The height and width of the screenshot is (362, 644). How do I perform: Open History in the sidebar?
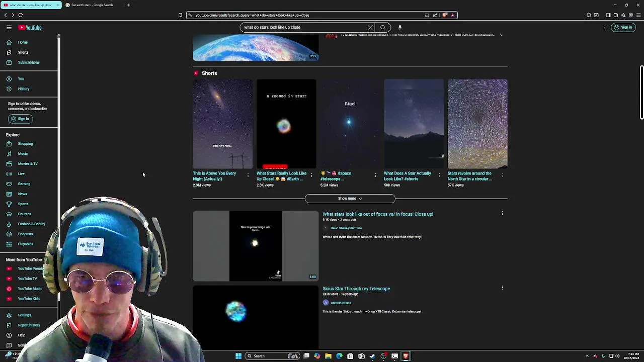coord(24,89)
